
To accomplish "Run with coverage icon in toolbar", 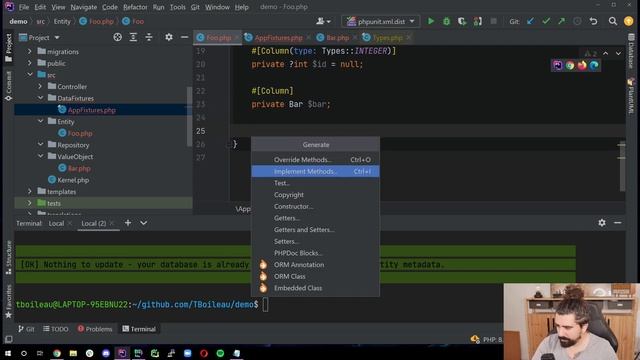I will tap(462, 21).
